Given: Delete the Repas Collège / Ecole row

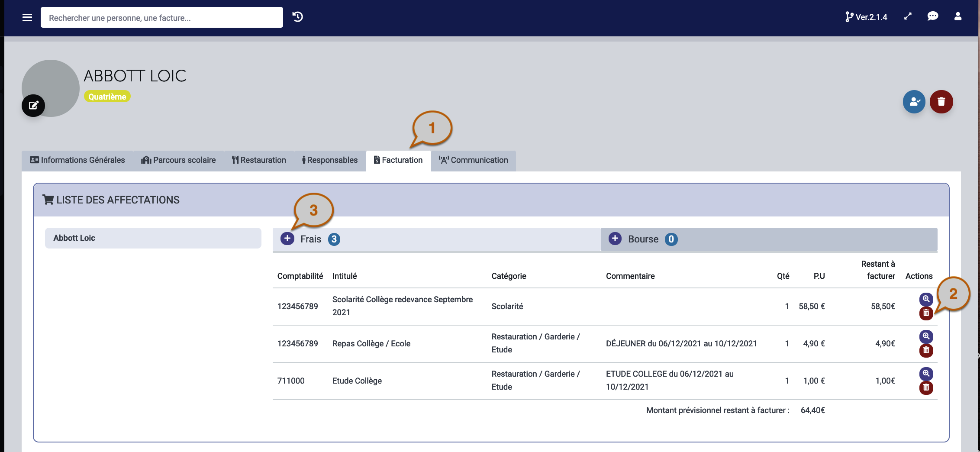Looking at the screenshot, I should point(926,350).
